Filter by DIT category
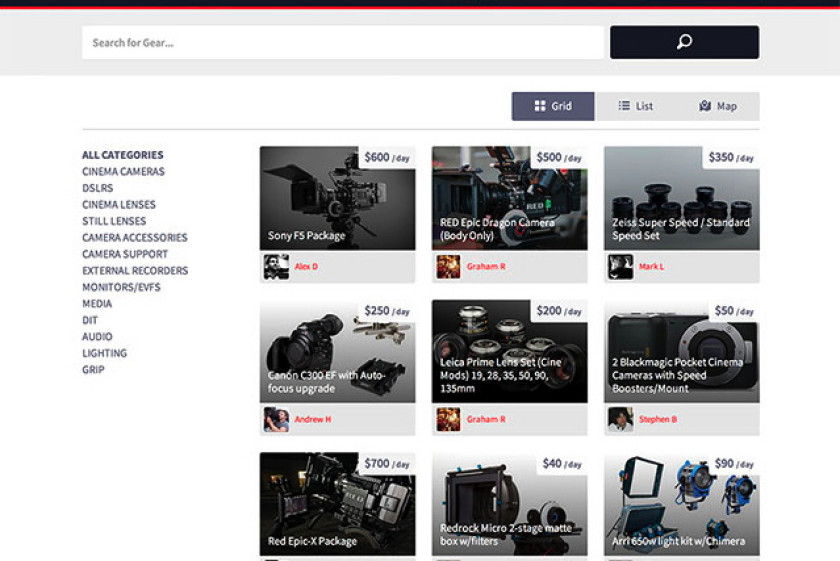This screenshot has width=840, height=561. (x=90, y=320)
